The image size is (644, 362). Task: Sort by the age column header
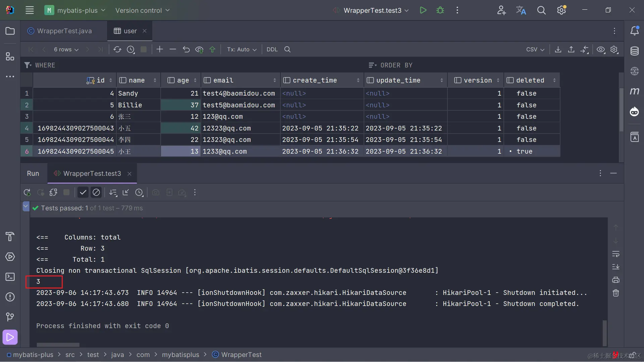(181, 80)
